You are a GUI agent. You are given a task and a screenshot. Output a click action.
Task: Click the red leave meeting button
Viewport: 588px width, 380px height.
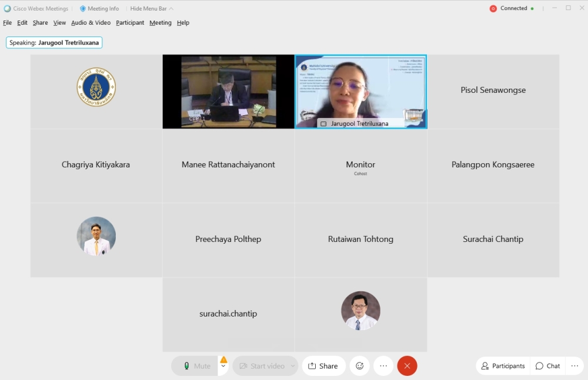[x=407, y=366]
